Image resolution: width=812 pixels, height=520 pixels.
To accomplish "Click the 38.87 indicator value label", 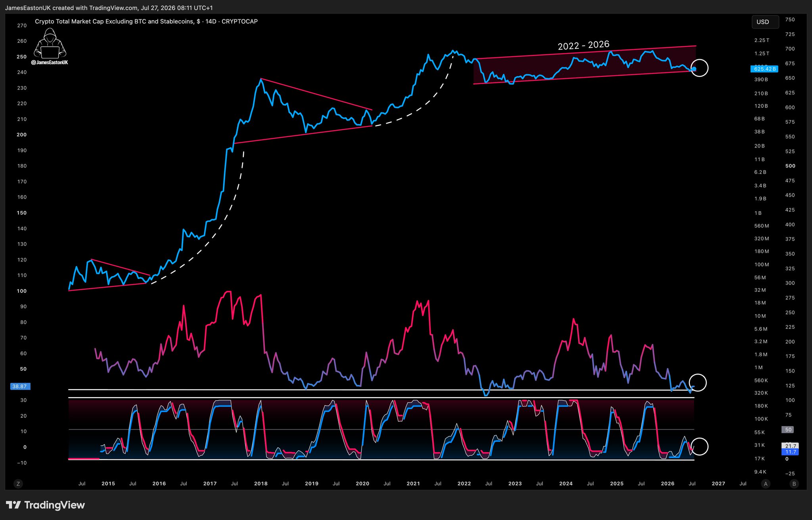I will point(19,386).
